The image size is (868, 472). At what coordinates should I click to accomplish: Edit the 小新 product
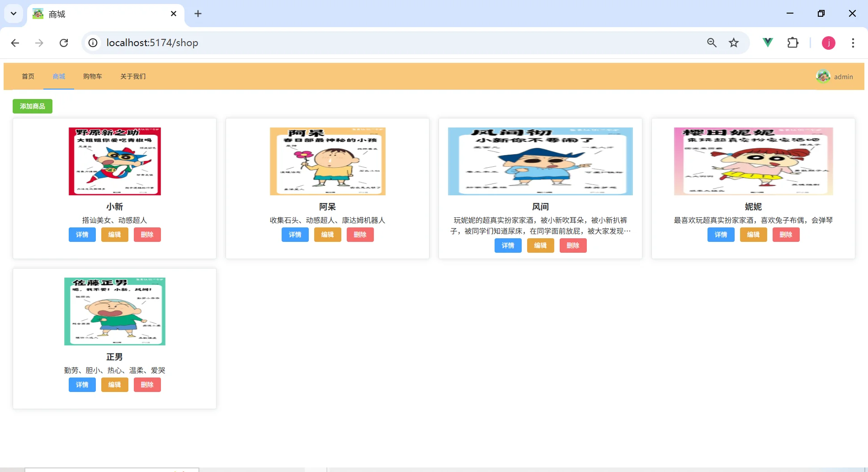115,235
